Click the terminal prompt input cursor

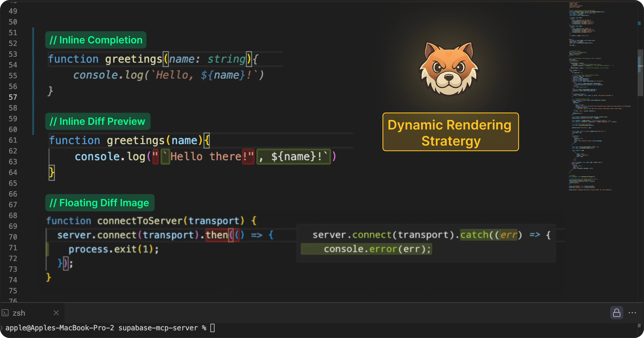[x=212, y=328]
